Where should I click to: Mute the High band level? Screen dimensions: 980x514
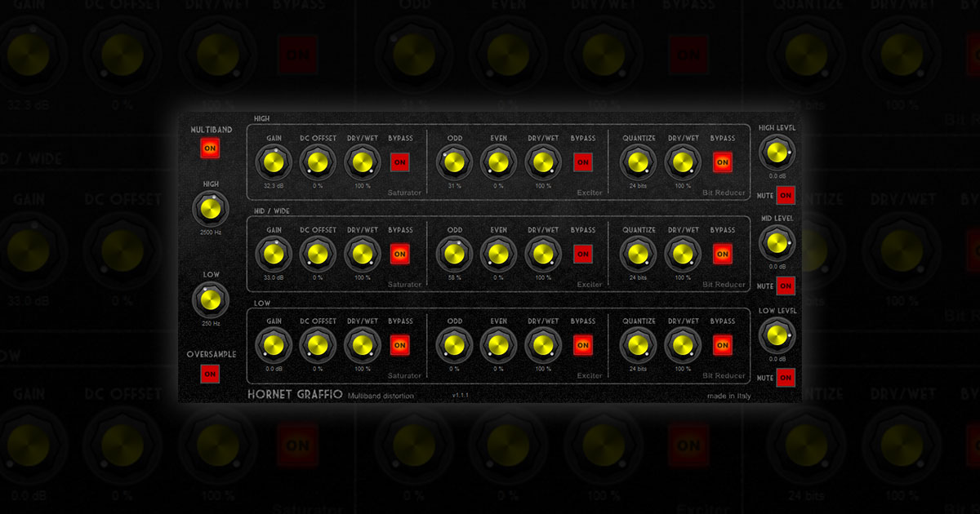pyautogui.click(x=786, y=195)
